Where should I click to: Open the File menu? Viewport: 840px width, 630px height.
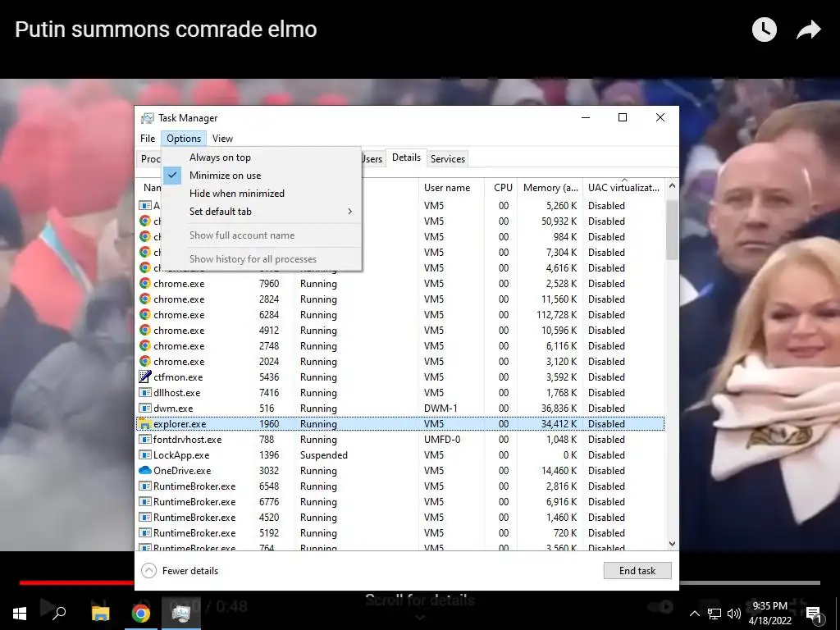pyautogui.click(x=148, y=138)
